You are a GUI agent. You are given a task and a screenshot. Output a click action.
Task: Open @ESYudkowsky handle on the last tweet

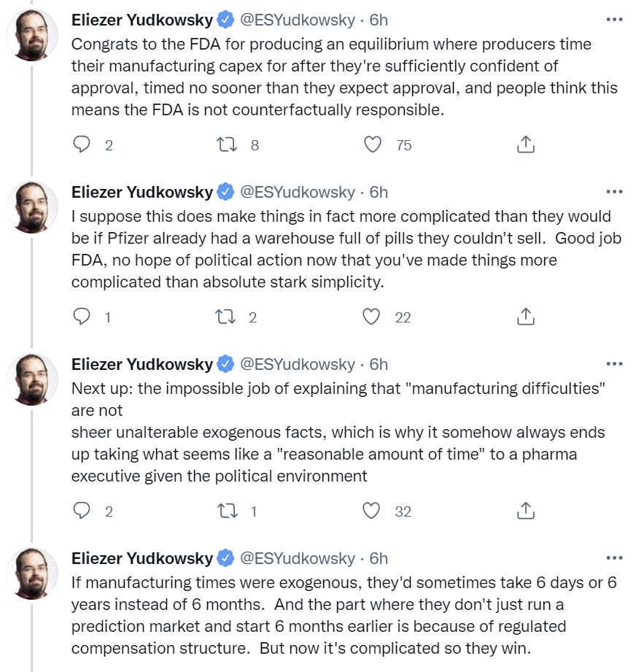click(x=298, y=558)
